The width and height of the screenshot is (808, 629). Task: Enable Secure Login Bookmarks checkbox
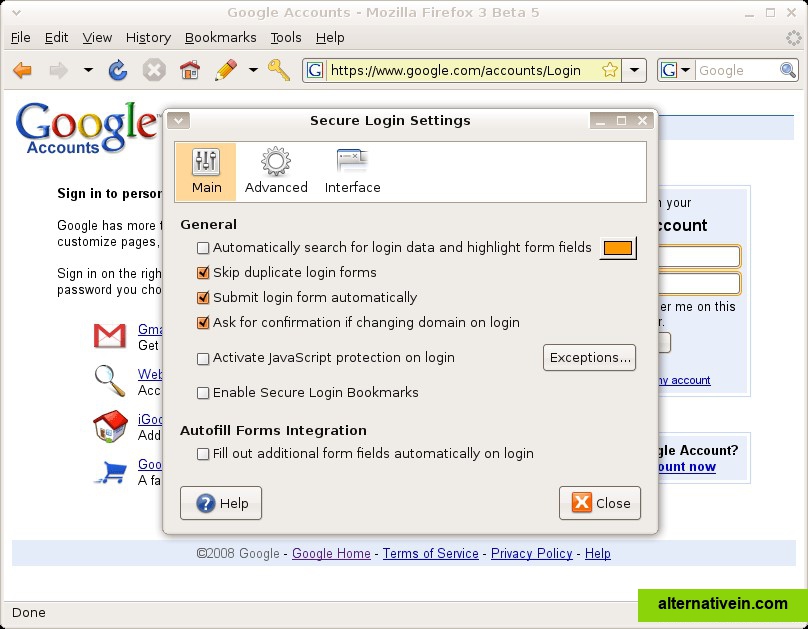click(x=203, y=393)
